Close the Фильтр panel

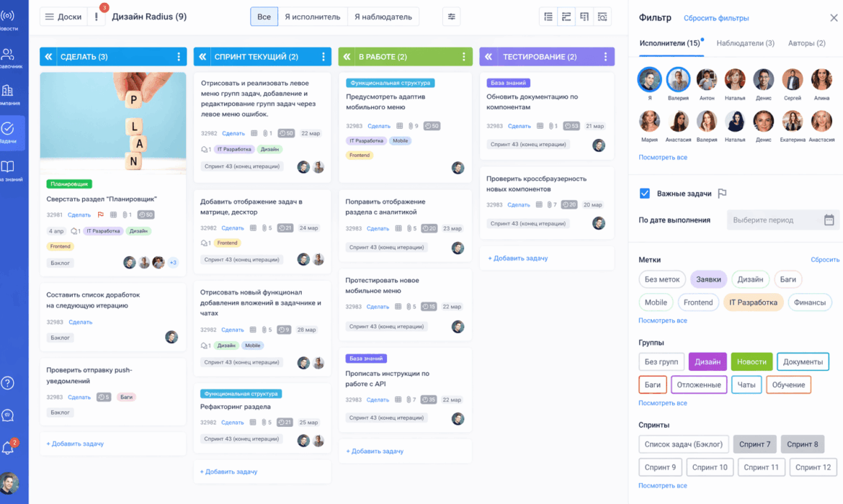pyautogui.click(x=834, y=18)
